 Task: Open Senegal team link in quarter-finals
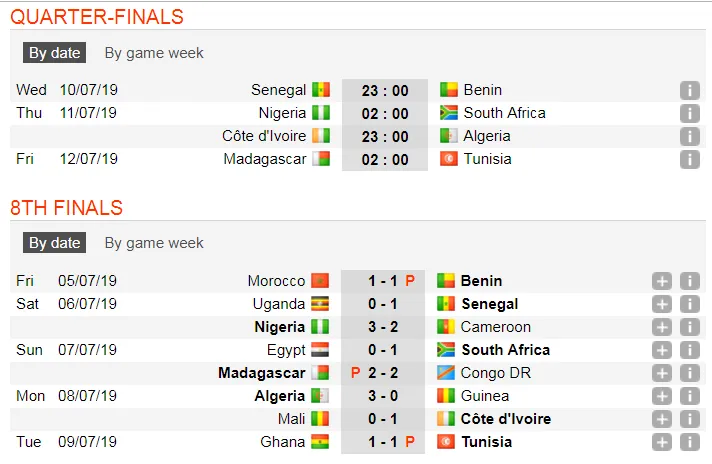(x=278, y=90)
